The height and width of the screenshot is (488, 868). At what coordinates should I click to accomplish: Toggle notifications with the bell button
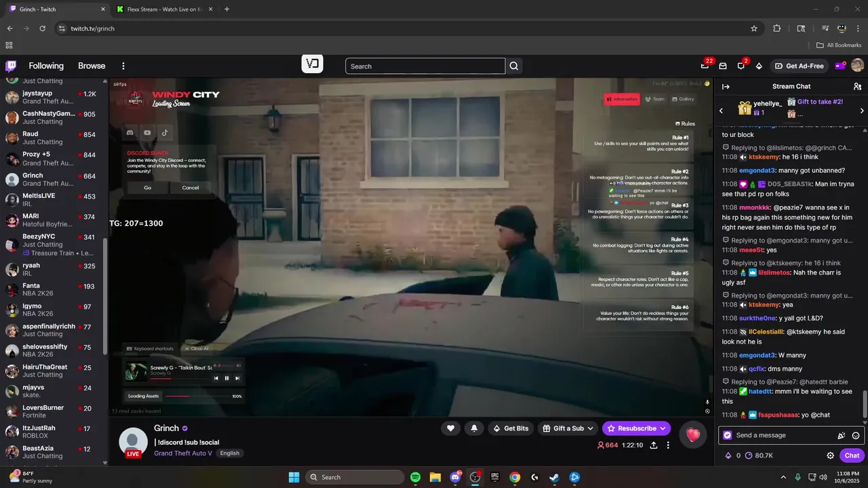click(474, 428)
